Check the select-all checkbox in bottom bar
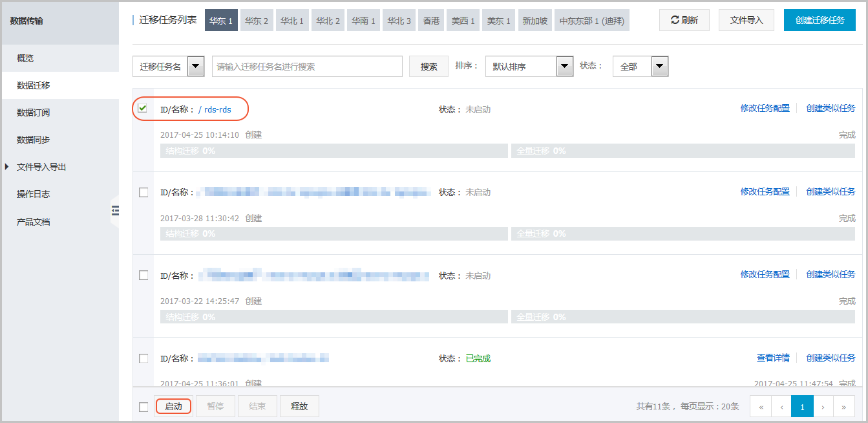Viewport: 868px width, 423px height. (x=143, y=406)
